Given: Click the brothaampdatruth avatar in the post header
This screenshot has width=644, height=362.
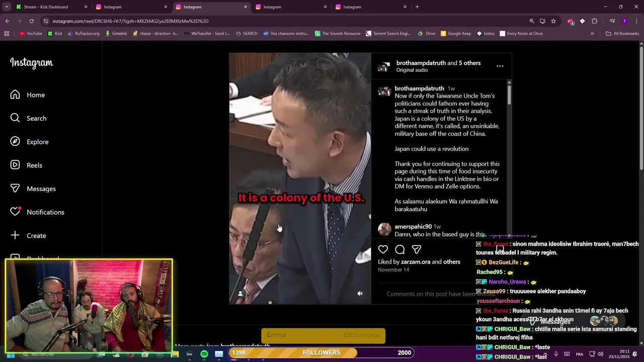Looking at the screenshot, I should 384,66.
